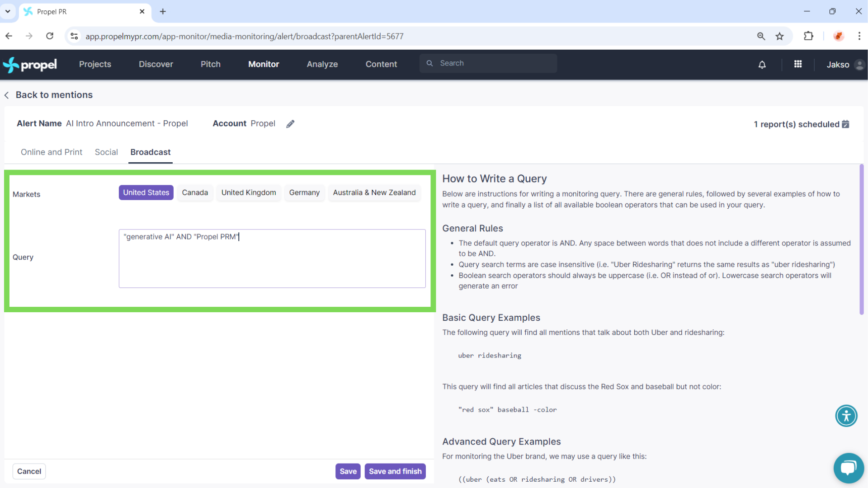The width and height of the screenshot is (868, 488).
Task: Click the browser address bar URL
Action: point(245,36)
